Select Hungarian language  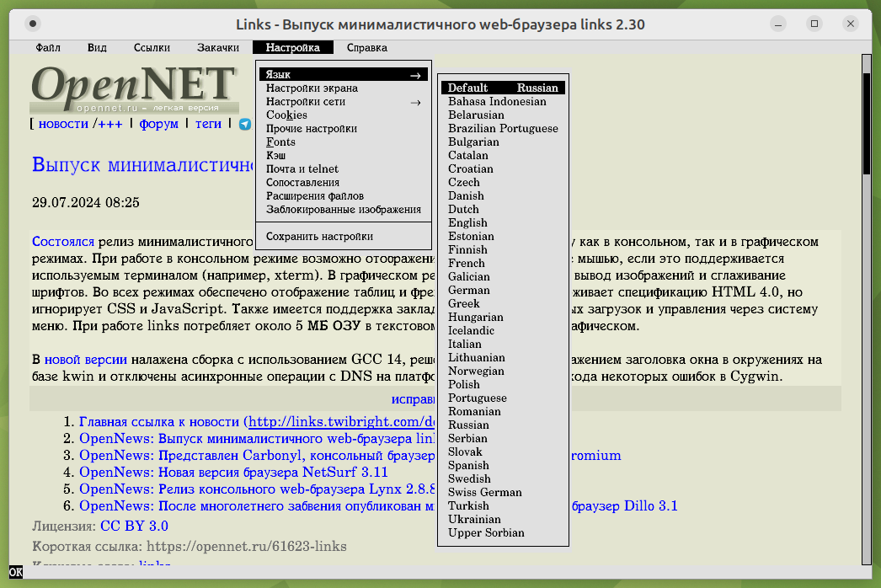pyautogui.click(x=503, y=318)
